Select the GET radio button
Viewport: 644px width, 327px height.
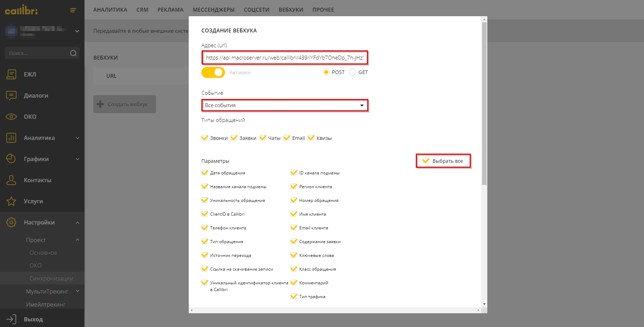352,72
